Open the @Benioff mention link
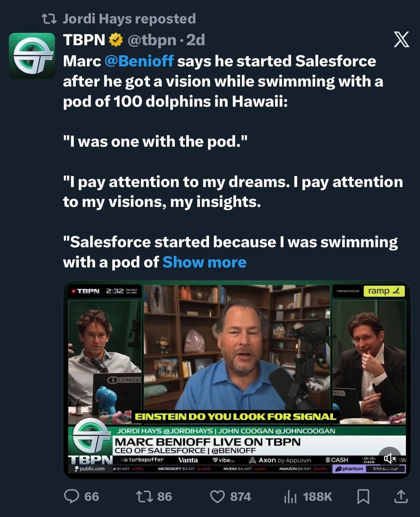420x517 pixels. tap(139, 61)
